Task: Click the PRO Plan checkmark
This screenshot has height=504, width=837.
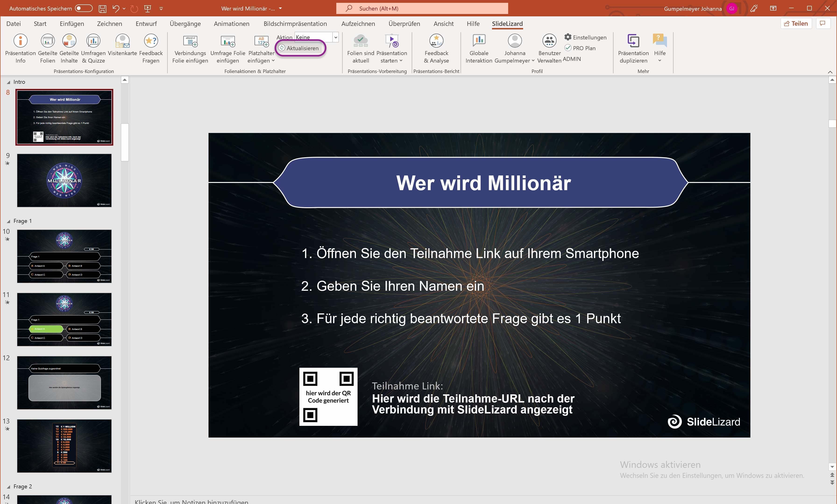Action: (568, 48)
